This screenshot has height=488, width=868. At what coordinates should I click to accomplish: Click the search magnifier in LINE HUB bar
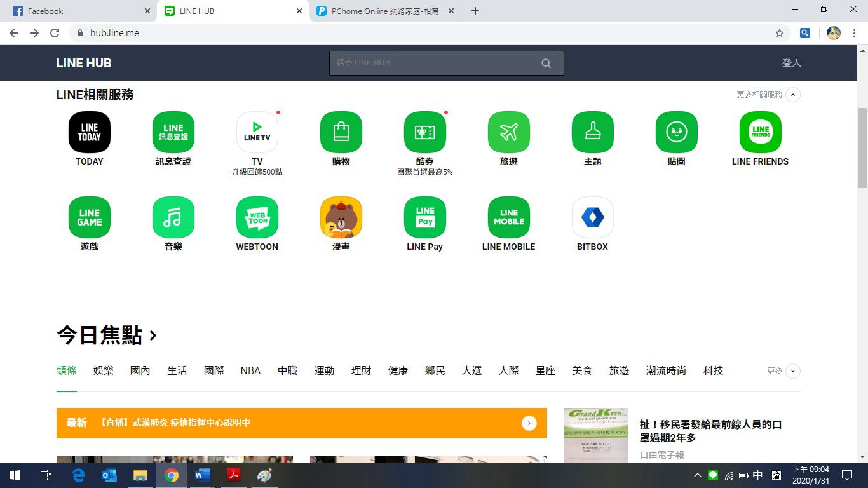[x=546, y=63]
